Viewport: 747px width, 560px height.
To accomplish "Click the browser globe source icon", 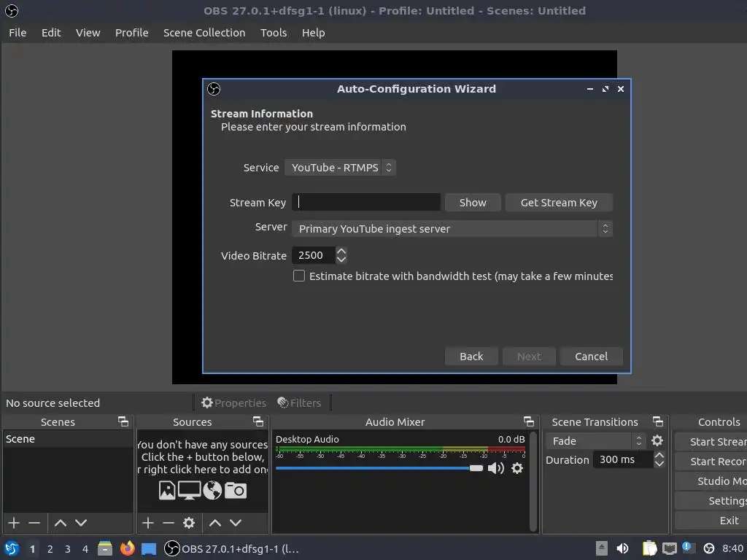I will coord(212,490).
